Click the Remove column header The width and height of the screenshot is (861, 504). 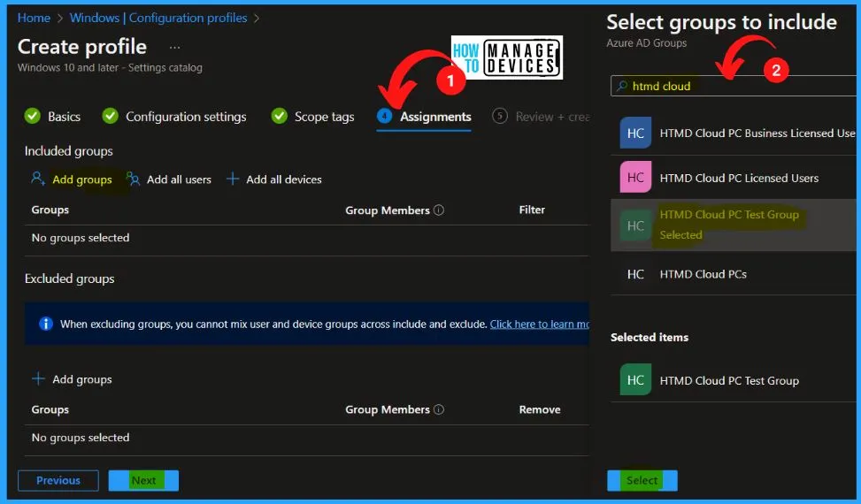540,409
